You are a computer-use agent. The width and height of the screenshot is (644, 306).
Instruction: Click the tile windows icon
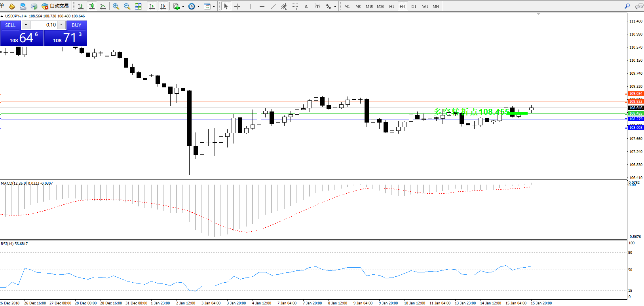pyautogui.click(x=138, y=6)
